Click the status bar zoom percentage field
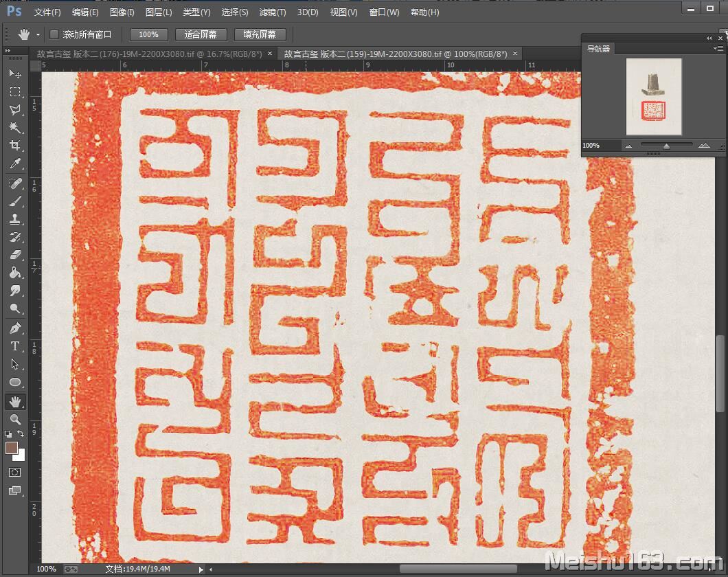728x577 pixels. click(47, 569)
